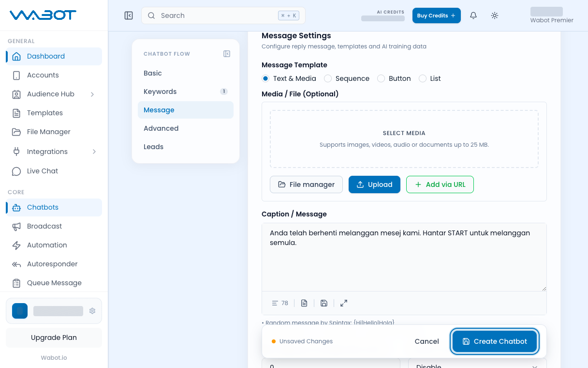Switch to Keywords flow step
The height and width of the screenshot is (368, 588).
coord(186,92)
